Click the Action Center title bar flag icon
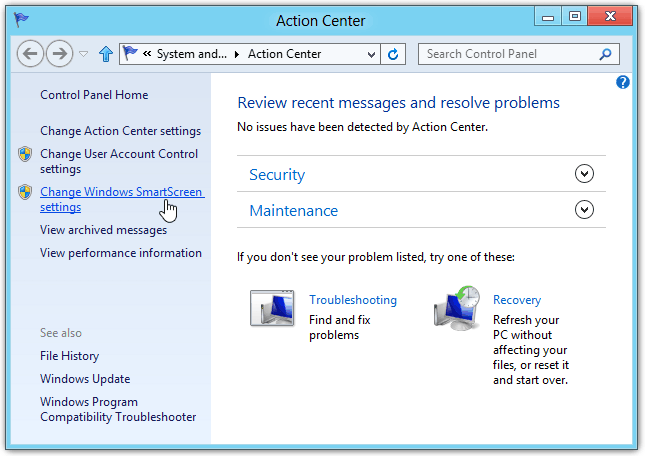Image resolution: width=645 pixels, height=456 pixels. [21, 19]
